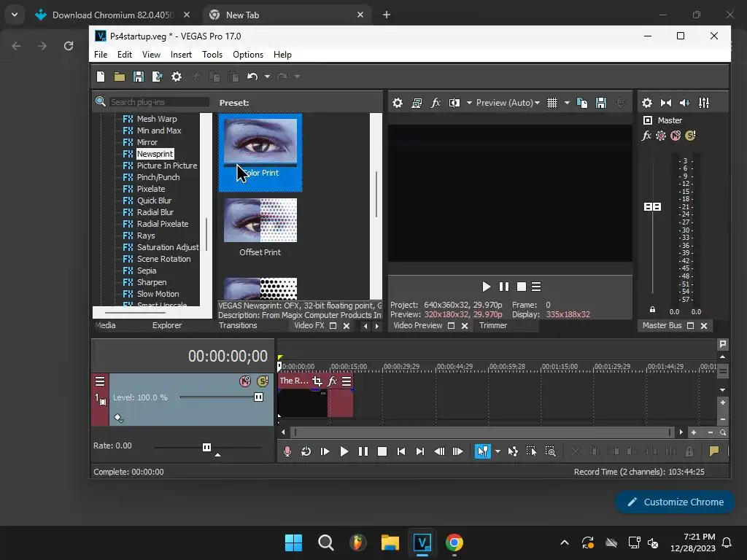
Task: Open Master FX icon
Action: (646, 136)
